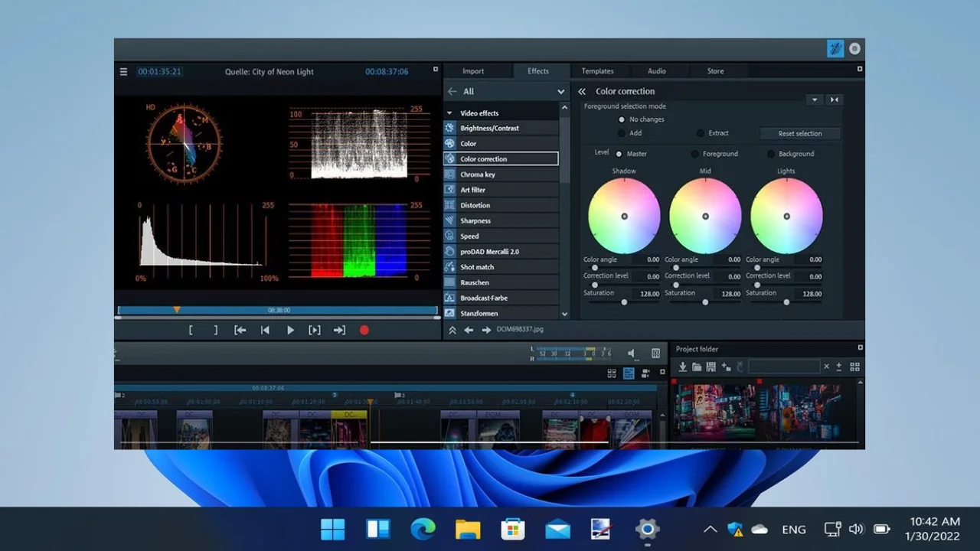Viewport: 980px width, 551px height.
Task: Go to beginning of the movie
Action: pyautogui.click(x=265, y=331)
